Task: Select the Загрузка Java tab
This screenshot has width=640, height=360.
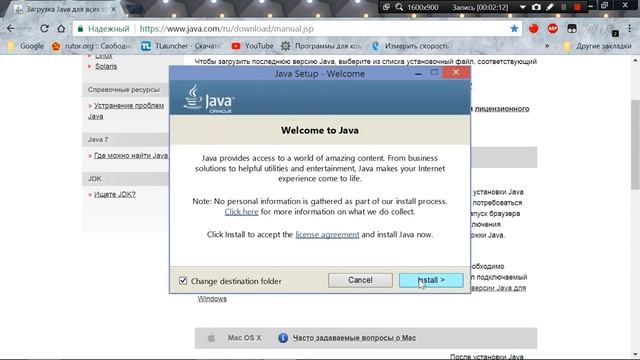Action: click(x=62, y=9)
